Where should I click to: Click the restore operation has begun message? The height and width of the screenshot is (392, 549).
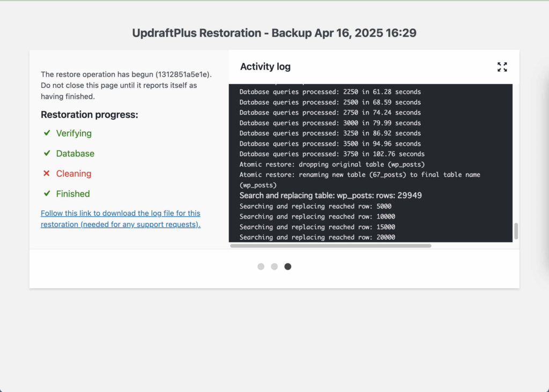126,85
